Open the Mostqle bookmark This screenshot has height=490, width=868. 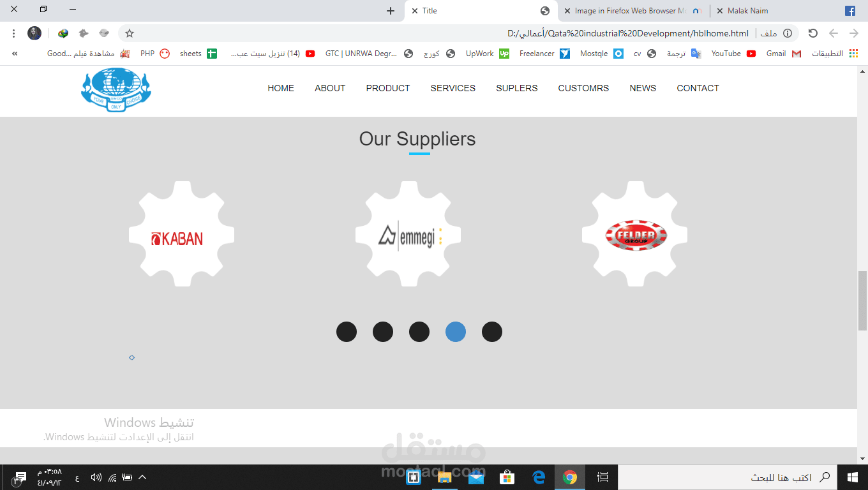coord(601,54)
